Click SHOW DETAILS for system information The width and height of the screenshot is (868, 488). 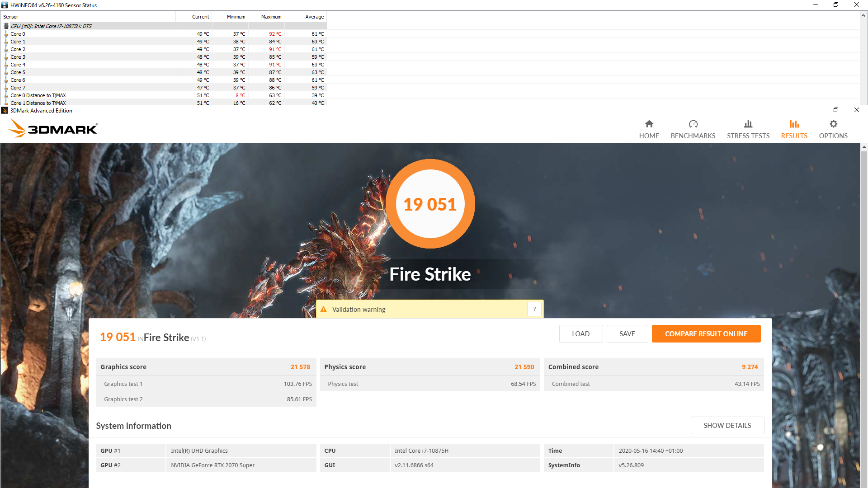pyautogui.click(x=727, y=426)
